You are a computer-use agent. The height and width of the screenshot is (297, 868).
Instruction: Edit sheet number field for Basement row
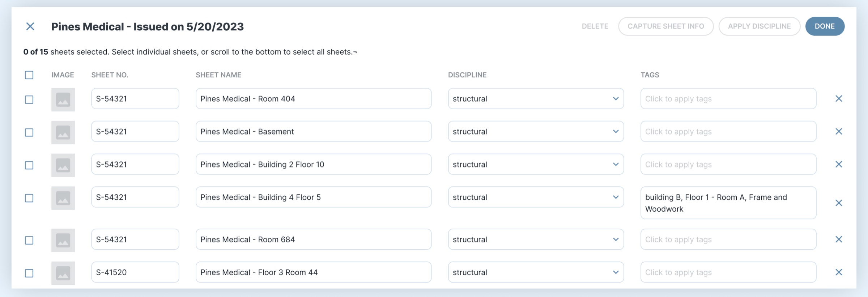coord(135,132)
